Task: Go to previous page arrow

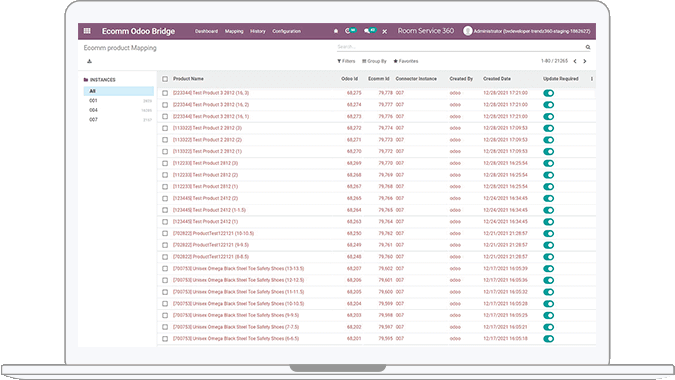Action: (575, 61)
